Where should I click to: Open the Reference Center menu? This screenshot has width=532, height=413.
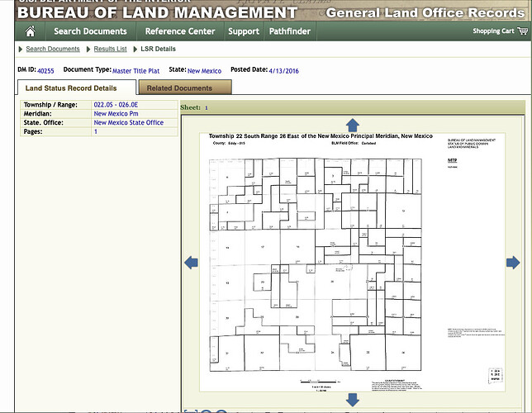tap(180, 31)
